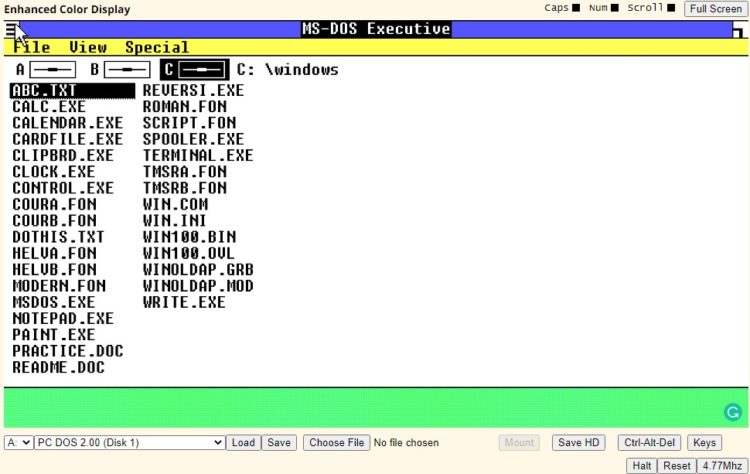This screenshot has width=750, height=474.
Task: Select README.DOC file
Action: (x=58, y=367)
